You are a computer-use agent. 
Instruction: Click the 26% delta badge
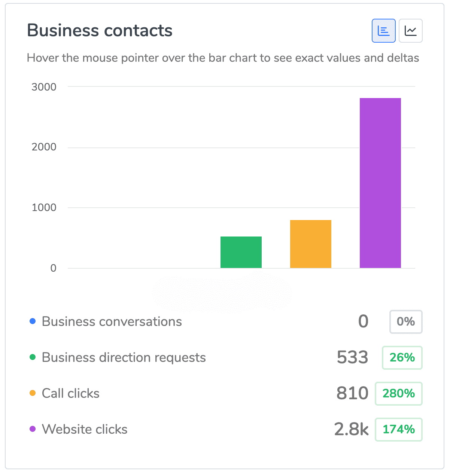pos(402,358)
